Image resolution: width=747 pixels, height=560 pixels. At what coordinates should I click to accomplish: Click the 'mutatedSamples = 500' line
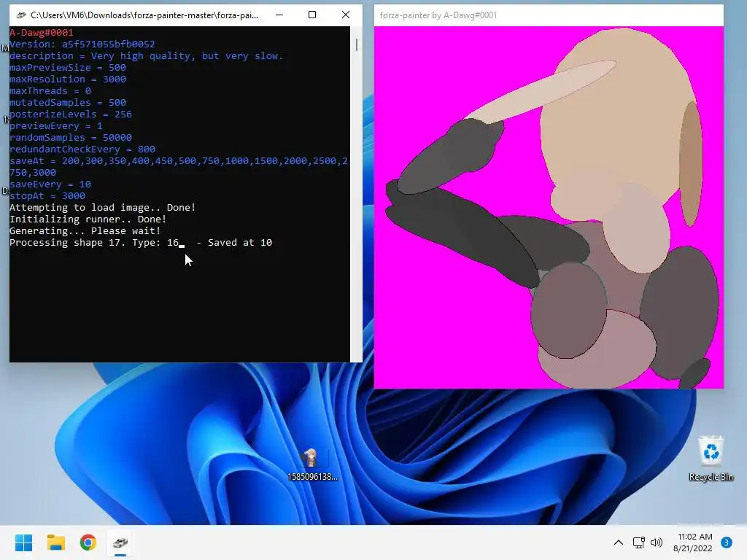pos(68,102)
